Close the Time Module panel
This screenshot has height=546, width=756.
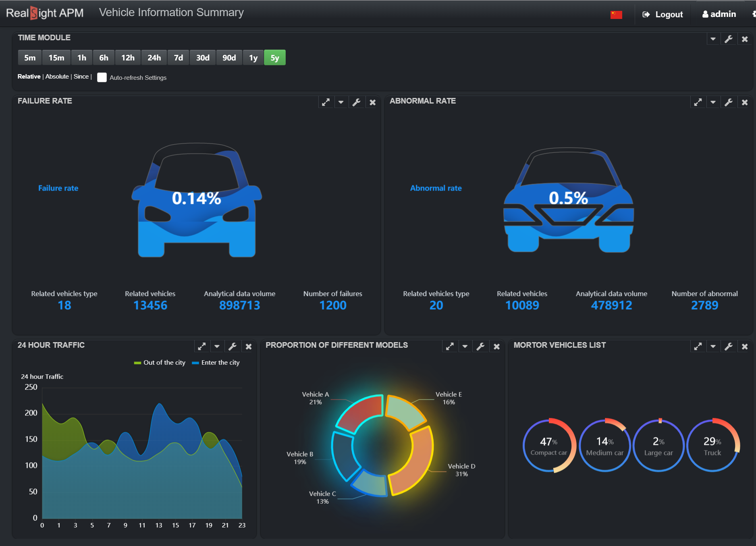click(745, 39)
